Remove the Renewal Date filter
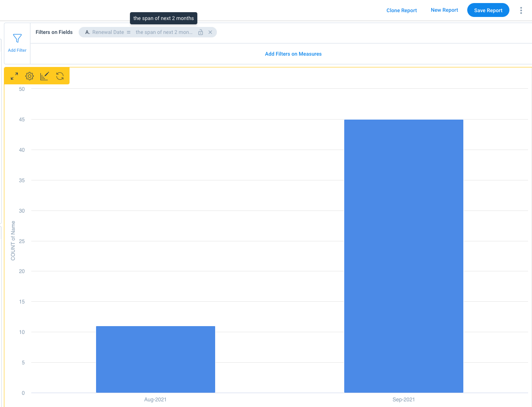The image size is (532, 407). [x=210, y=32]
